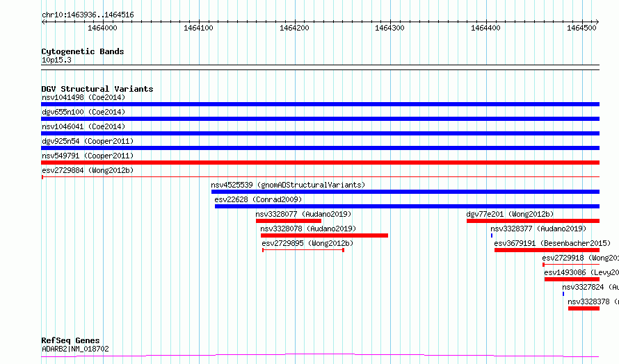
Task: Click the red bar under dgv77e201
Action: tap(533, 221)
